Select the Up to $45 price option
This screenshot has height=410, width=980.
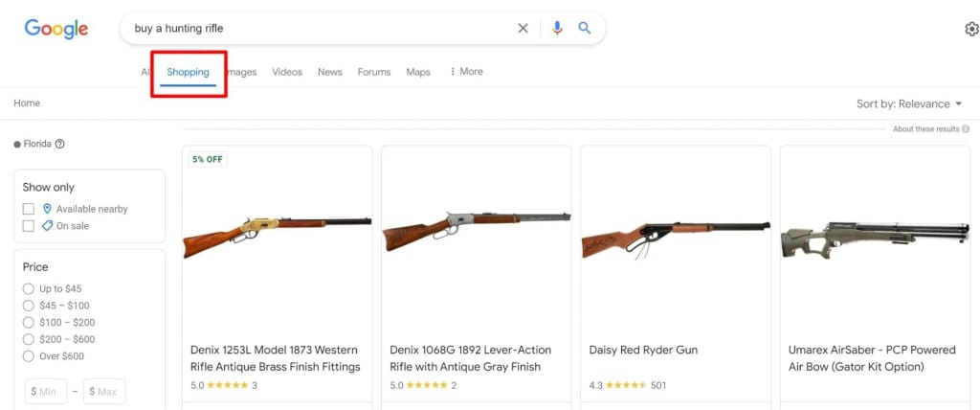(x=29, y=289)
